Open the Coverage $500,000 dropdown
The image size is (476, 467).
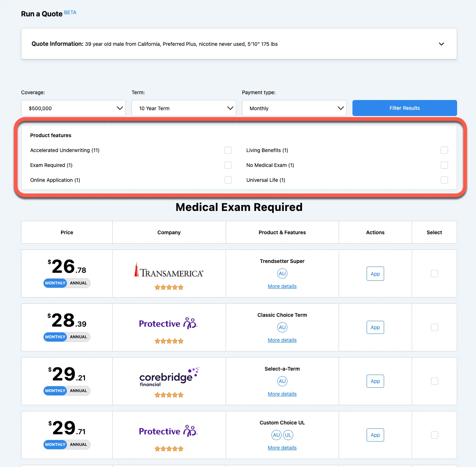(73, 108)
